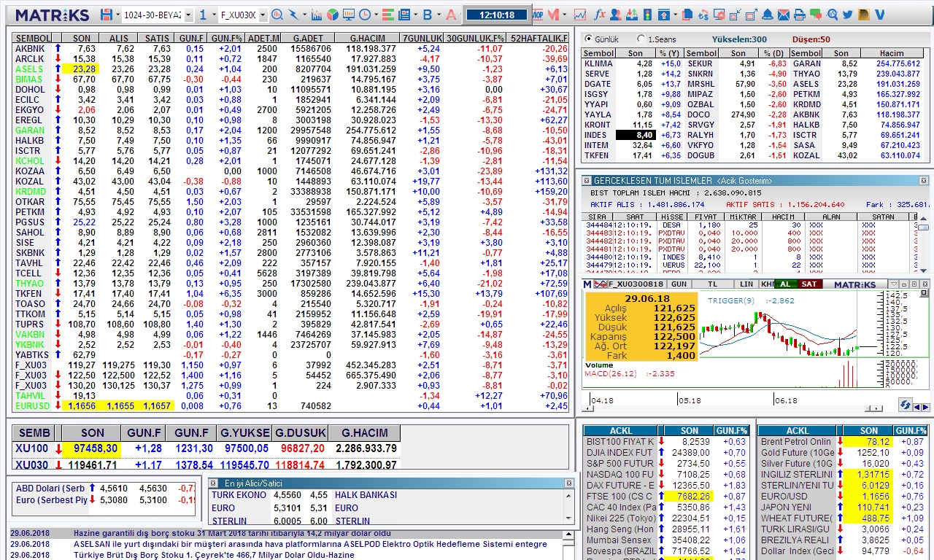Click the traffic light icon
The height and width of the screenshot is (560, 934).
[x=647, y=15]
